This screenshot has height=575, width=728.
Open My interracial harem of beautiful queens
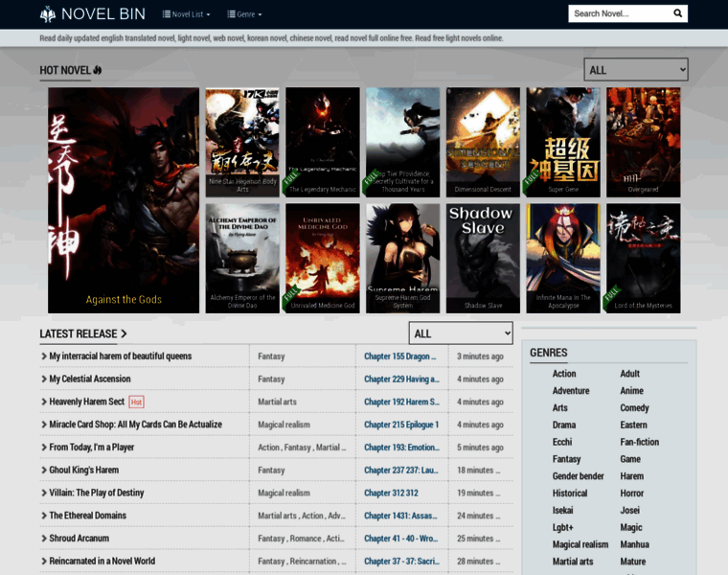pyautogui.click(x=121, y=356)
